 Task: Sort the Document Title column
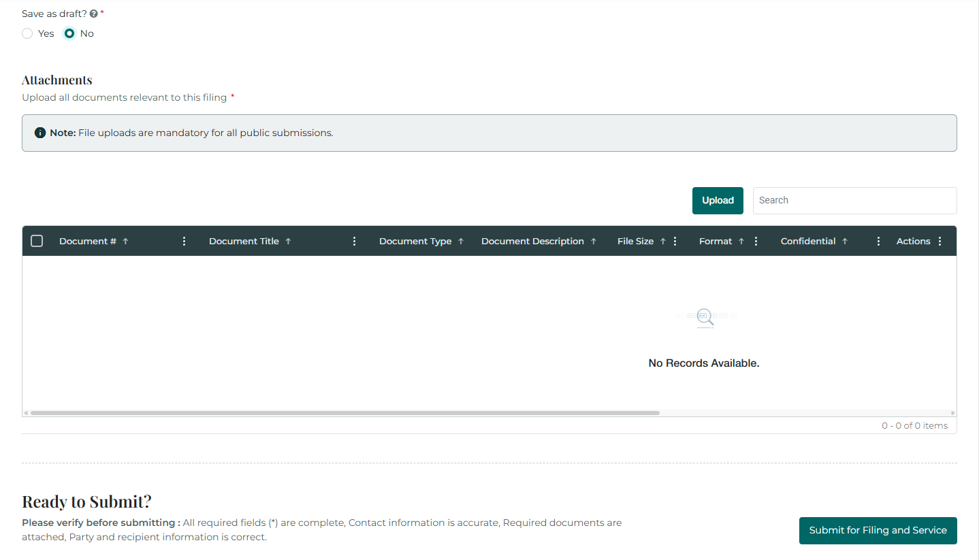coord(289,240)
